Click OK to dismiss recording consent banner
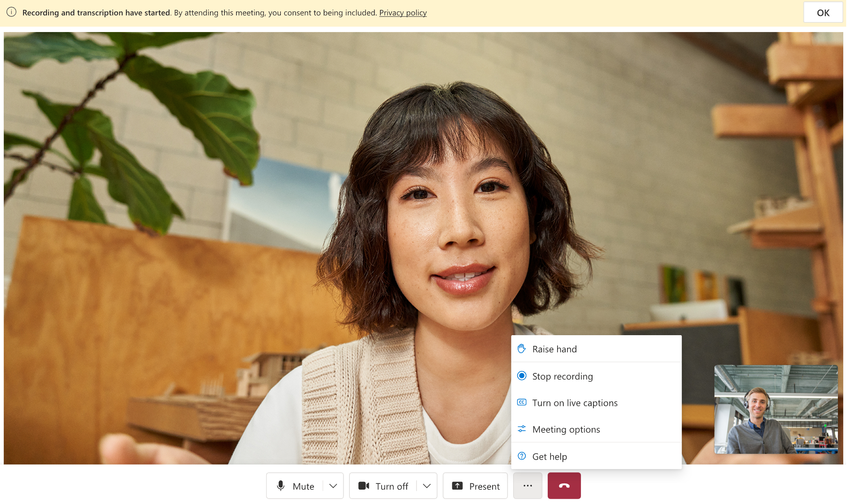This screenshot has width=847, height=504. pyautogui.click(x=823, y=12)
